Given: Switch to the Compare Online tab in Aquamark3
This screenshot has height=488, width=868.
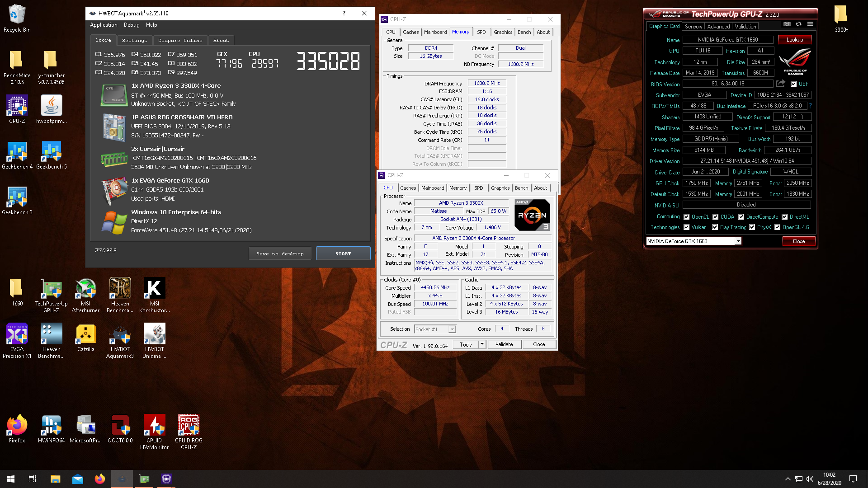Looking at the screenshot, I should pos(180,40).
